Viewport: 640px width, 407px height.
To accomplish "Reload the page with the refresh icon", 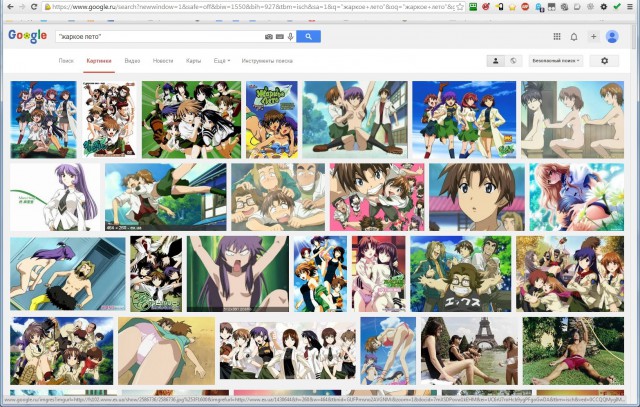I will (34, 7).
